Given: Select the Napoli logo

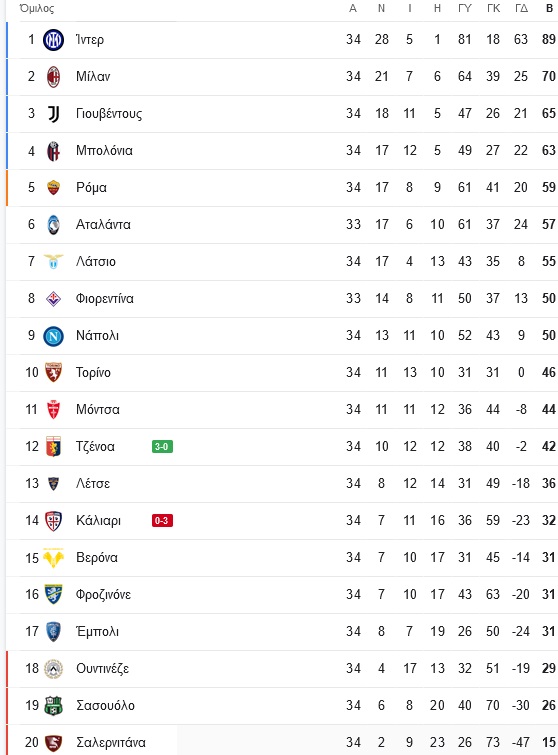Looking at the screenshot, I should tap(53, 336).
